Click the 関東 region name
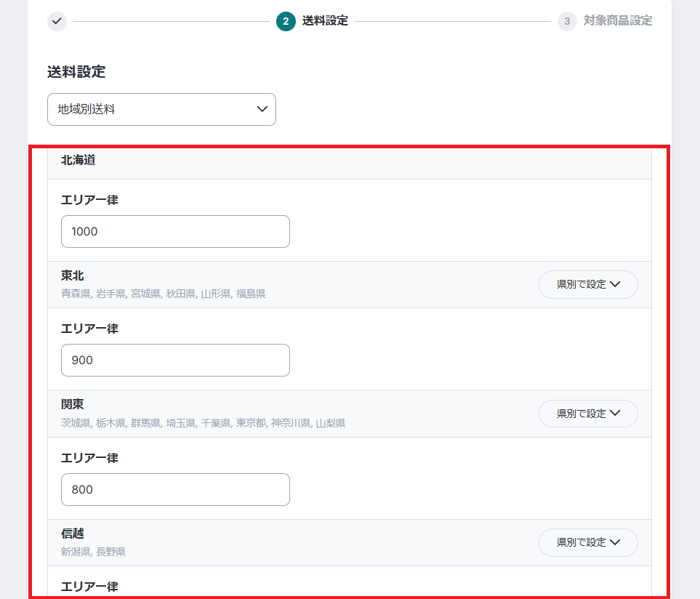The width and height of the screenshot is (700, 599). (x=73, y=405)
